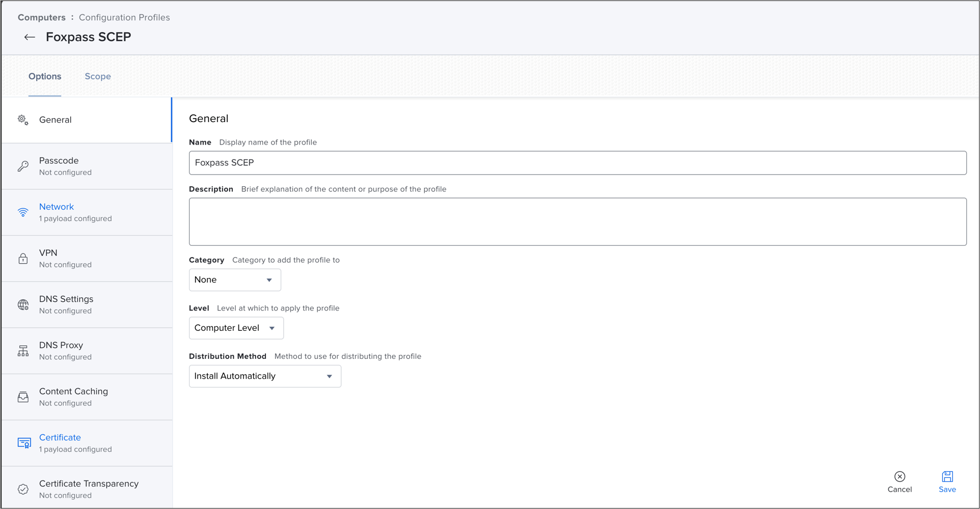Click the back arrow next to Foxpass SCEP

(30, 37)
